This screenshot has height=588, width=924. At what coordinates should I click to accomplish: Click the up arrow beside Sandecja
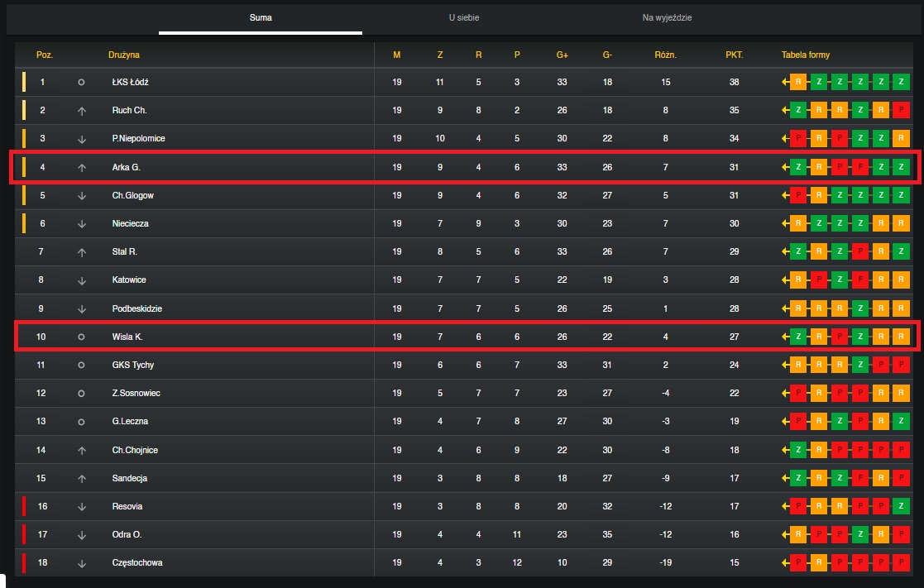point(82,478)
